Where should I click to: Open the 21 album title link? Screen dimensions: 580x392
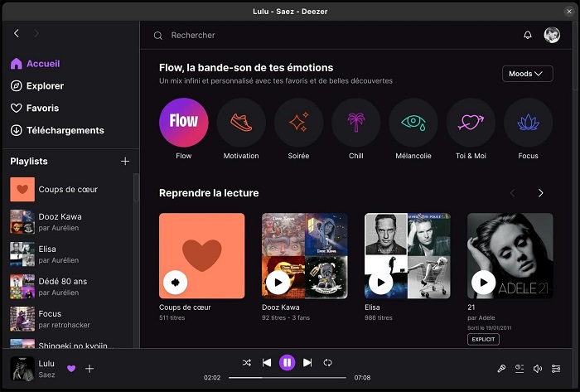click(x=471, y=307)
